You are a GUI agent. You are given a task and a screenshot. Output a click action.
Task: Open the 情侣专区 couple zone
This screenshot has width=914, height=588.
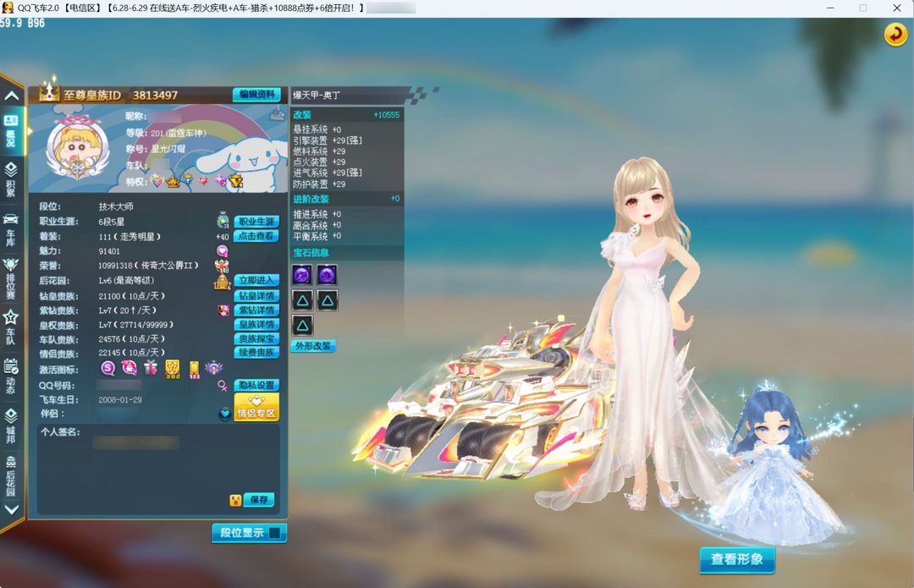(256, 407)
